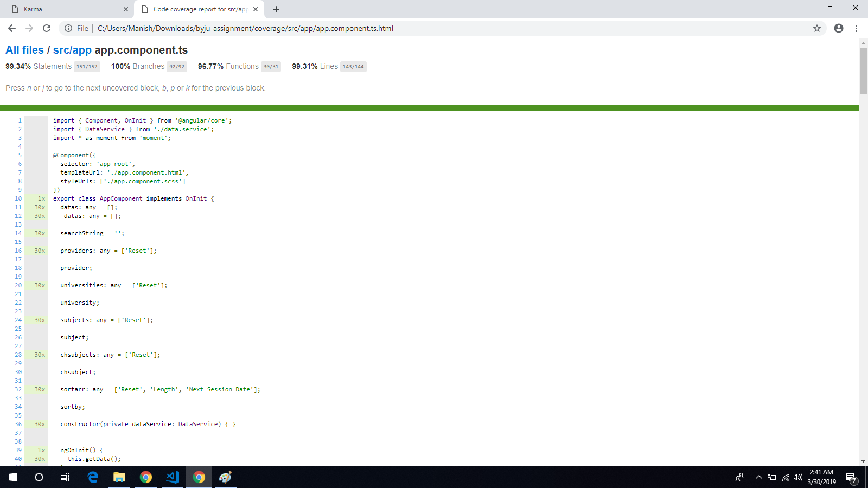Click the 1x hit count on line 10
Viewport: 868px width, 488px height.
point(41,198)
